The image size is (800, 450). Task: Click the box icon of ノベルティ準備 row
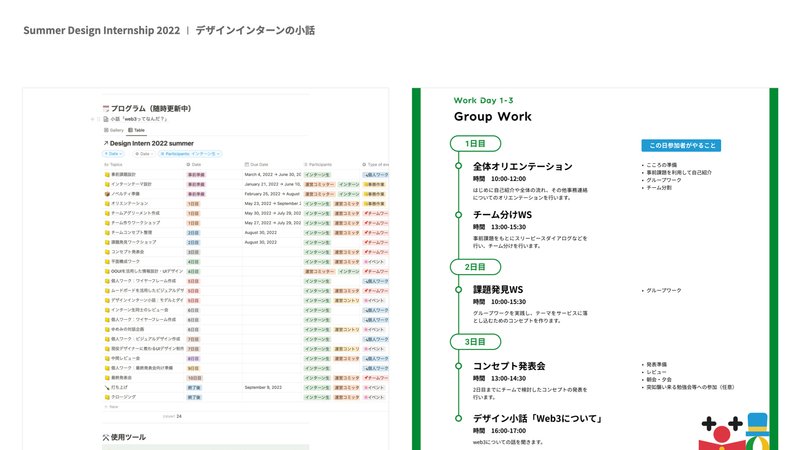(107, 194)
